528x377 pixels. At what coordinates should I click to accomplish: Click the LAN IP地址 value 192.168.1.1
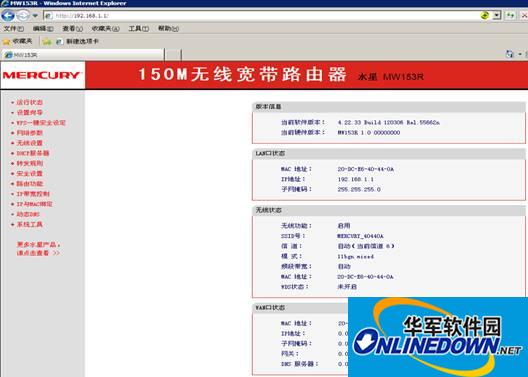pyautogui.click(x=356, y=179)
